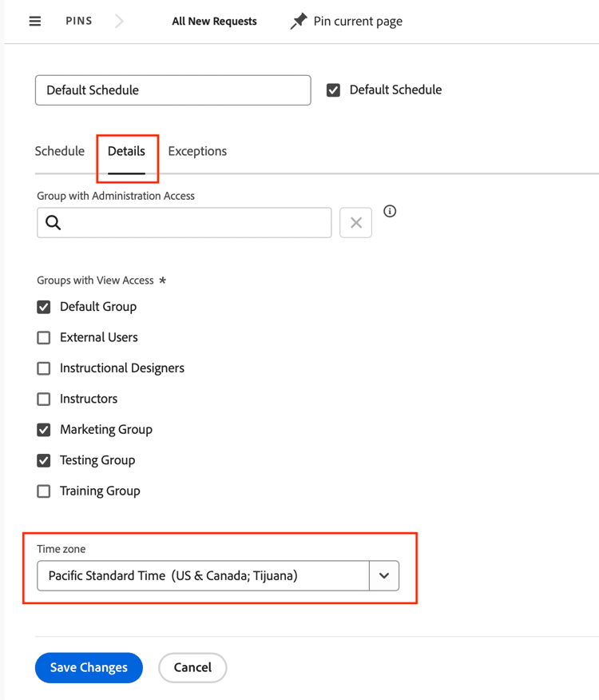Clear the administration group with X button
599x700 pixels.
click(355, 223)
